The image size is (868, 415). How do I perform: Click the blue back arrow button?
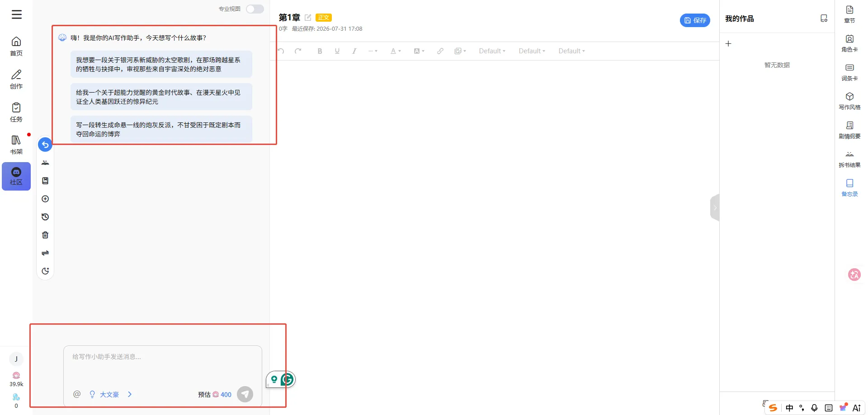[45, 145]
